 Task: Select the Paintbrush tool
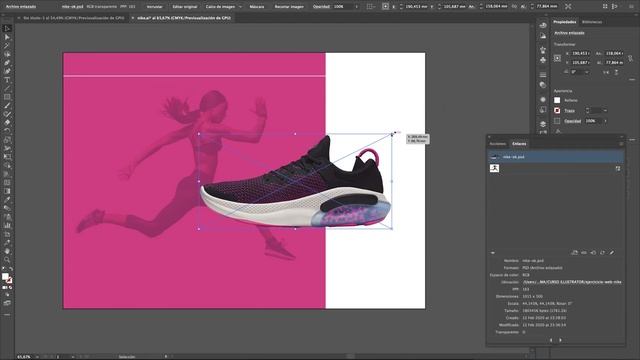[x=7, y=106]
